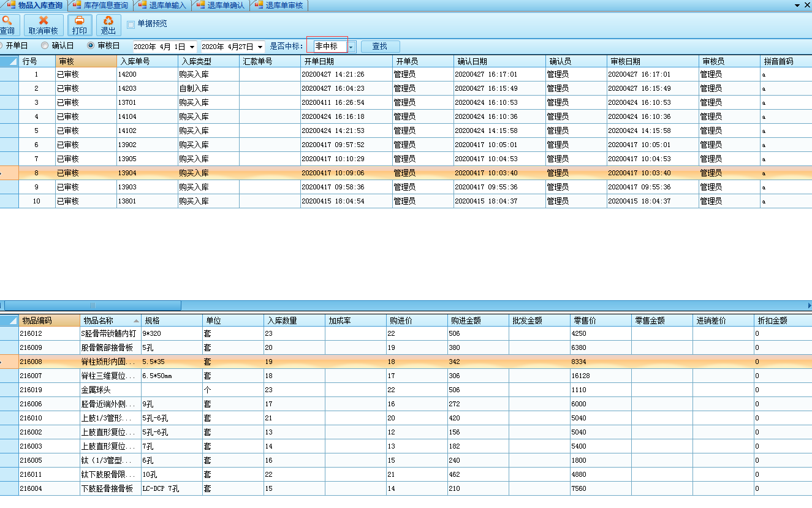812x508 pixels.
Task: Click the 退出 exit toolbar button
Action: (108, 25)
